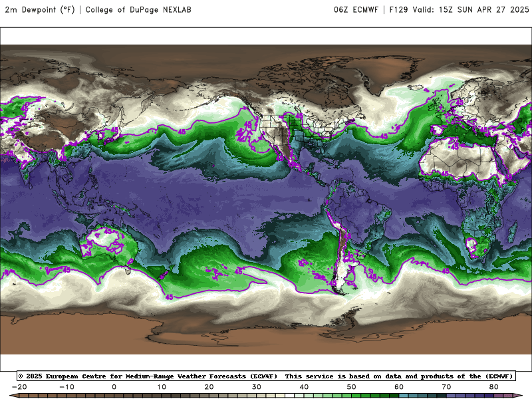Click the ECMWF copyright notice banner
The height and width of the screenshot is (399, 532).
coord(266,376)
